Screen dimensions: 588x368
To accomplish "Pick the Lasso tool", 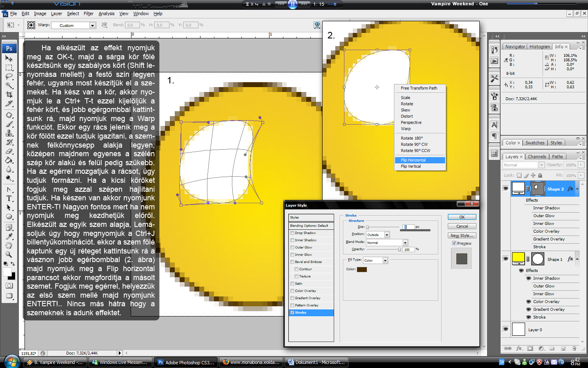I will point(9,76).
